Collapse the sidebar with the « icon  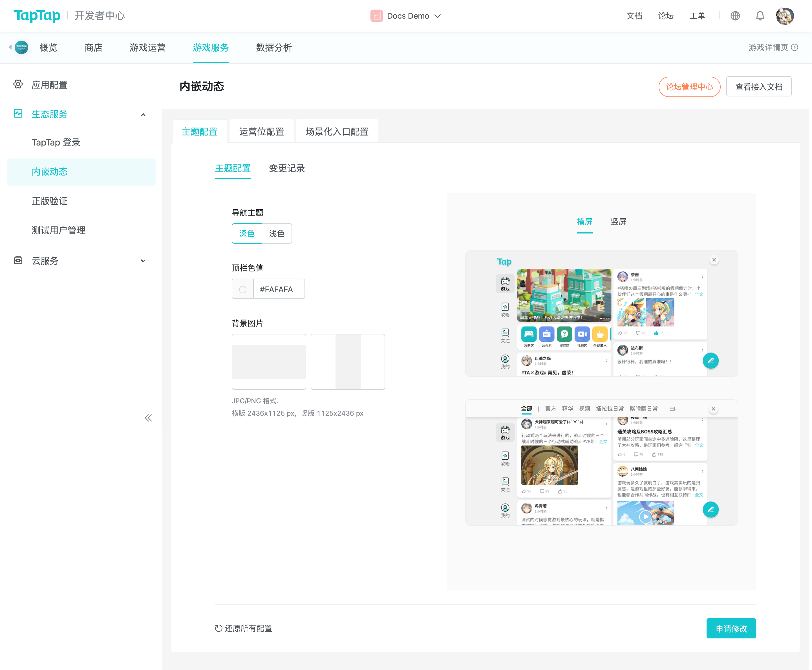pos(148,418)
